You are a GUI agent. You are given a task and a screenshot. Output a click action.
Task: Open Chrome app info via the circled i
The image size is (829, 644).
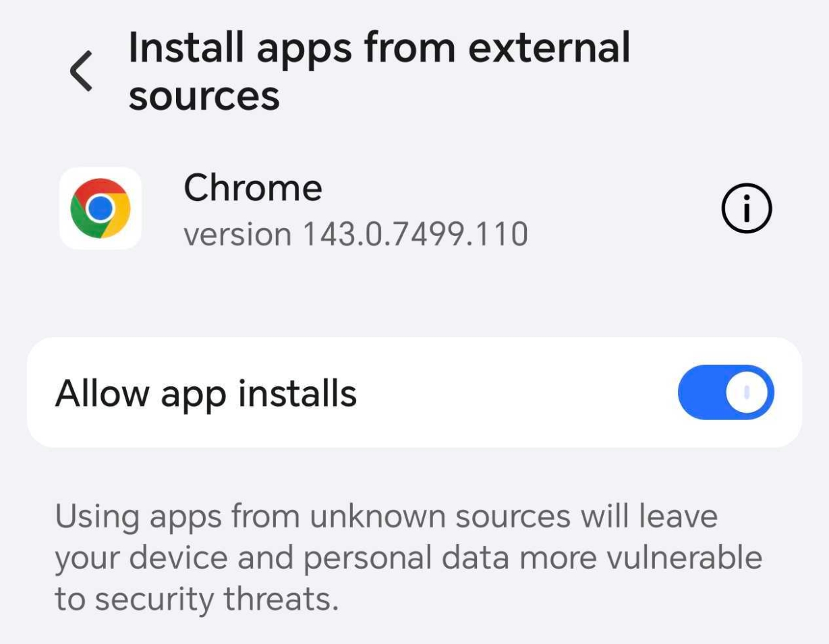click(746, 209)
